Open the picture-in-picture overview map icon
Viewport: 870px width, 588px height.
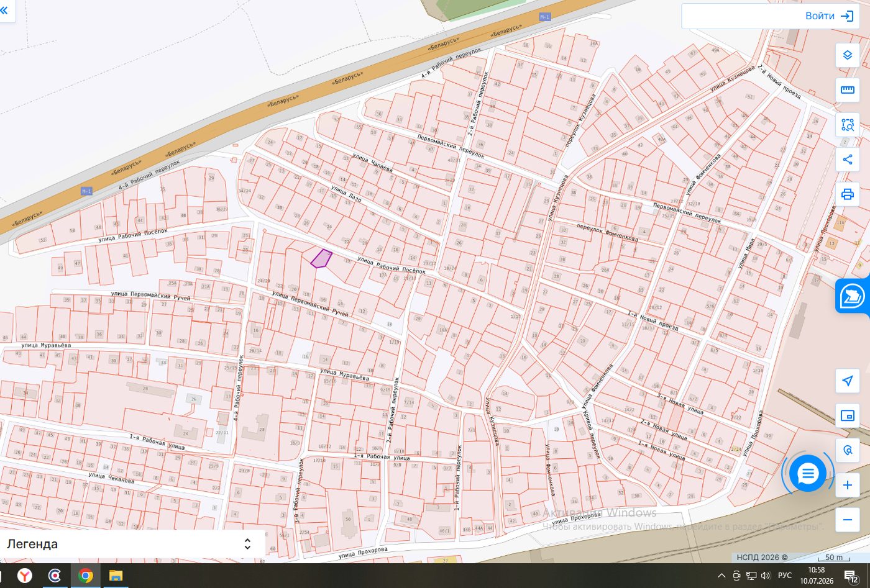tap(847, 415)
